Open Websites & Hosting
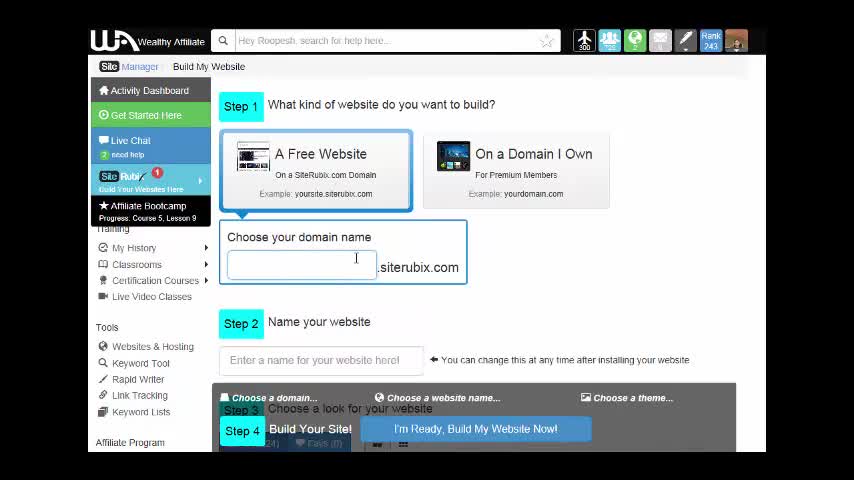This screenshot has width=854, height=480. (x=153, y=347)
